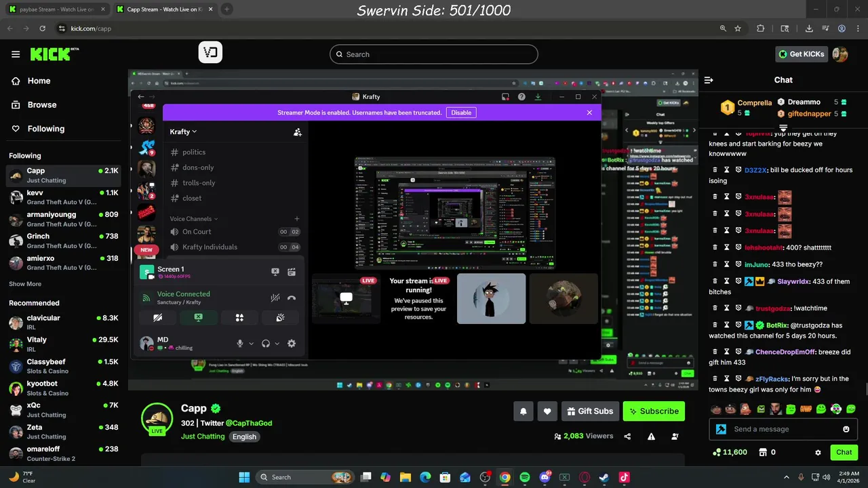Toggle the heart follow button for Capp
The image size is (868, 488).
pos(547,411)
